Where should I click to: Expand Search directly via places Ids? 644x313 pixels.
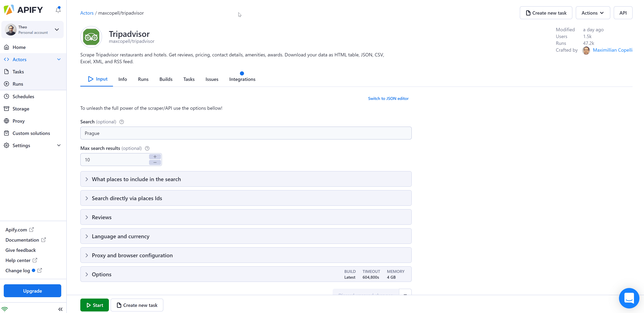coord(246,198)
